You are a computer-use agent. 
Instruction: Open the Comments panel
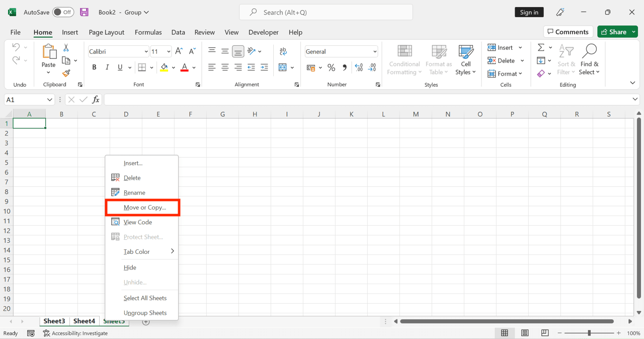tap(568, 31)
